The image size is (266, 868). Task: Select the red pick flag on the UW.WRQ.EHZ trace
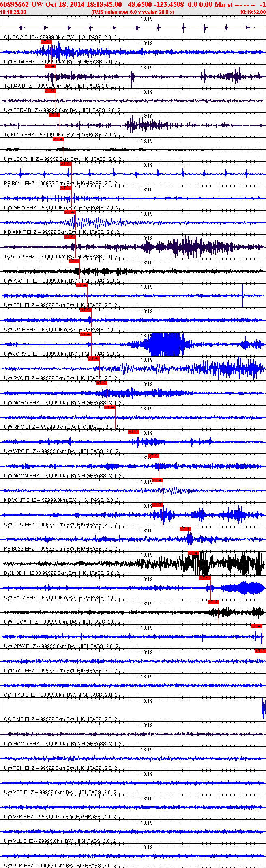(134, 431)
